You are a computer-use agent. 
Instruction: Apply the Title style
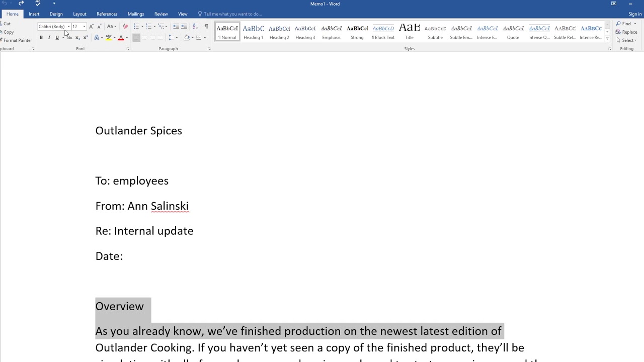pyautogui.click(x=409, y=32)
